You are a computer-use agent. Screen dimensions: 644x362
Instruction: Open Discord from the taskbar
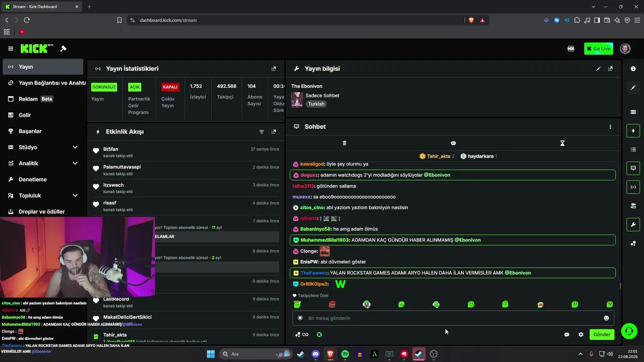click(x=315, y=354)
